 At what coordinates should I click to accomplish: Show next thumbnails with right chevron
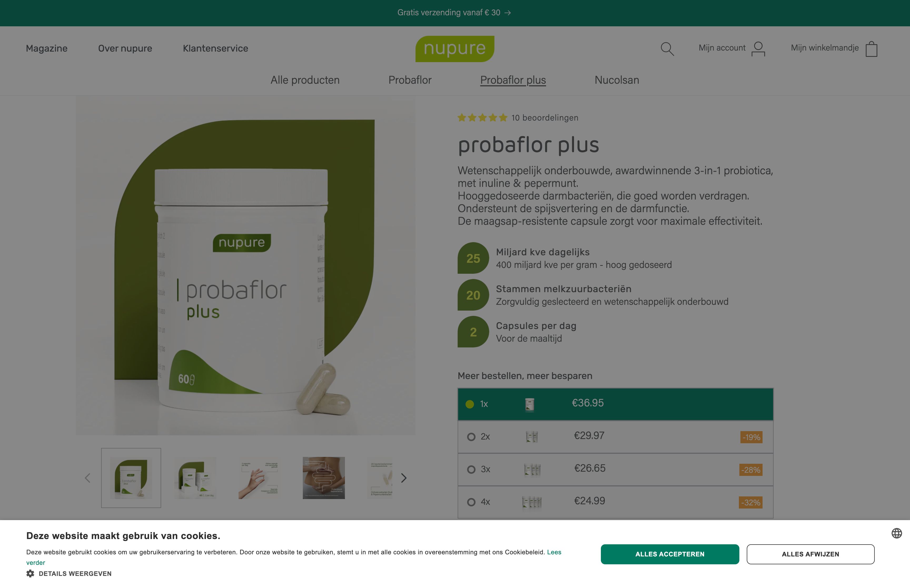[x=404, y=478]
